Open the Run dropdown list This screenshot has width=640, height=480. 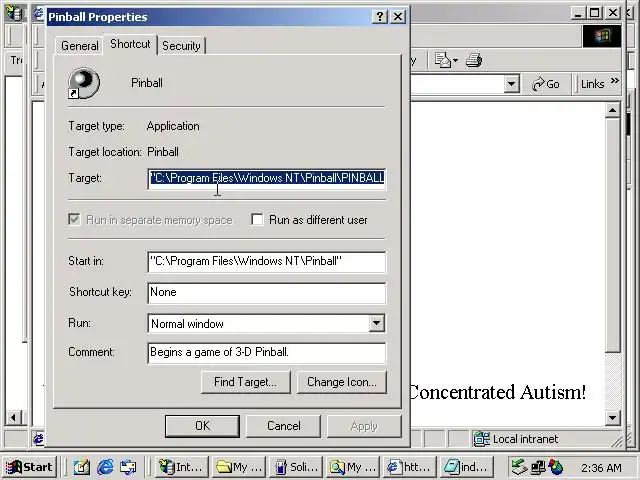376,323
